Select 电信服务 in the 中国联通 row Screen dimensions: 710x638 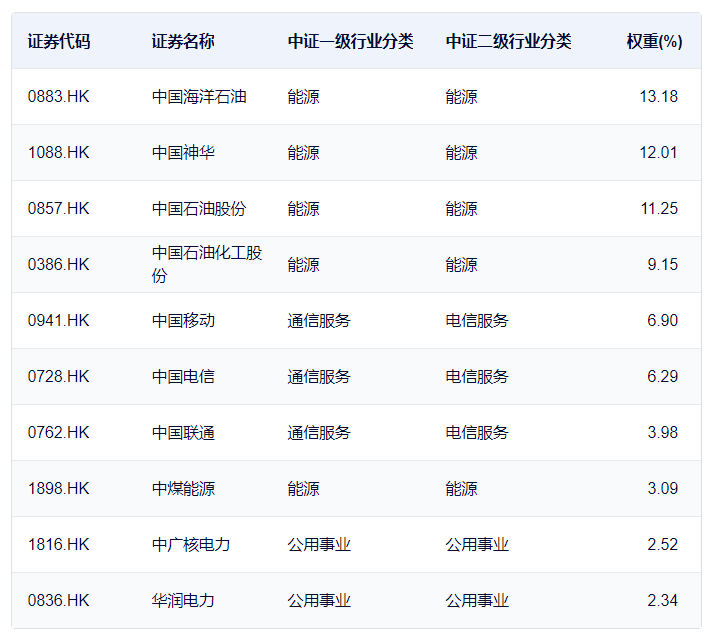[477, 432]
